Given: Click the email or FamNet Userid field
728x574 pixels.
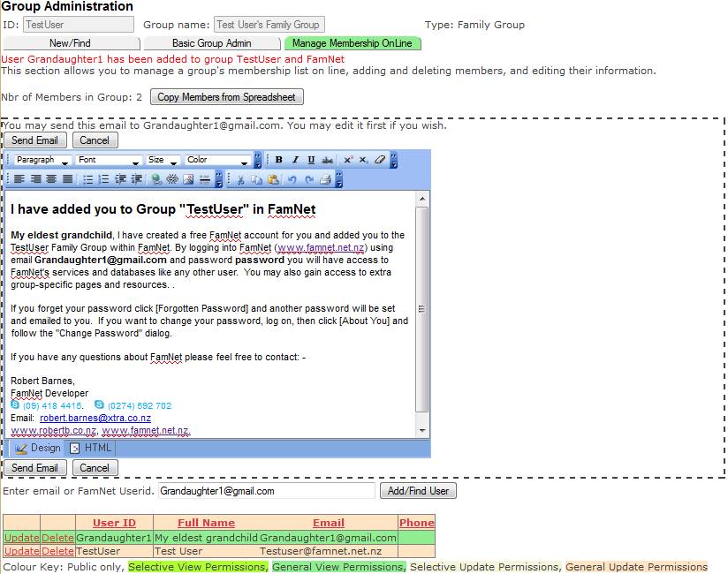Looking at the screenshot, I should tap(267, 490).
